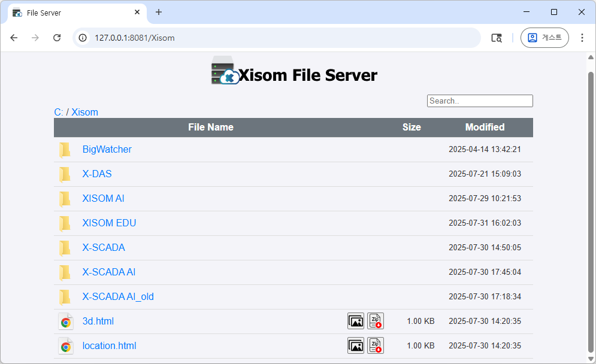Click the X-SCADA AI folder icon
The height and width of the screenshot is (364, 596).
tap(65, 272)
